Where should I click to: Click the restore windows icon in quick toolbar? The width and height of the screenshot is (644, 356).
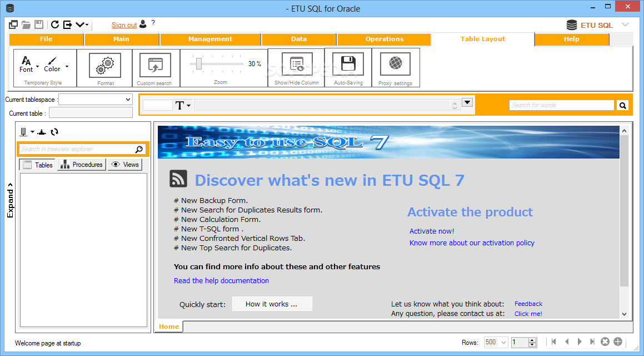(13, 24)
